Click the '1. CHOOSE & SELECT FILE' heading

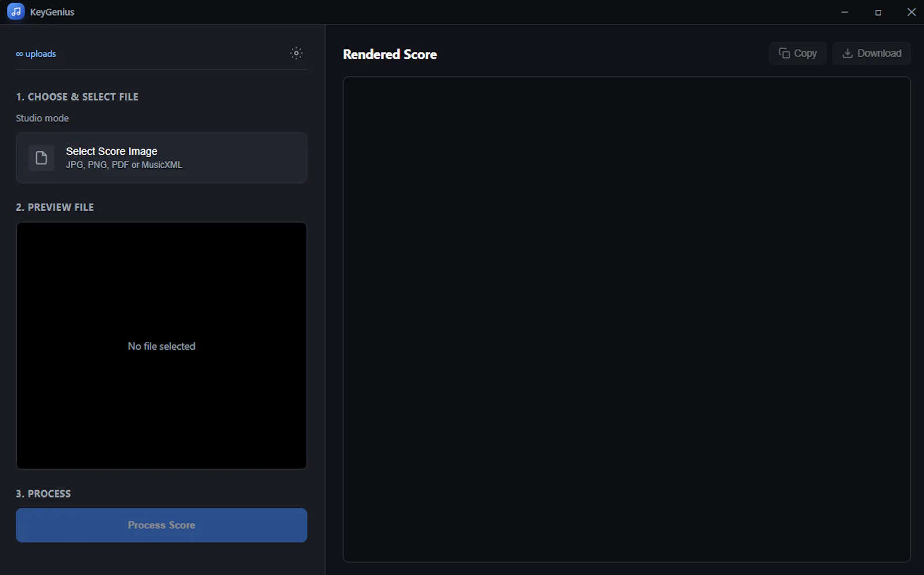point(77,97)
